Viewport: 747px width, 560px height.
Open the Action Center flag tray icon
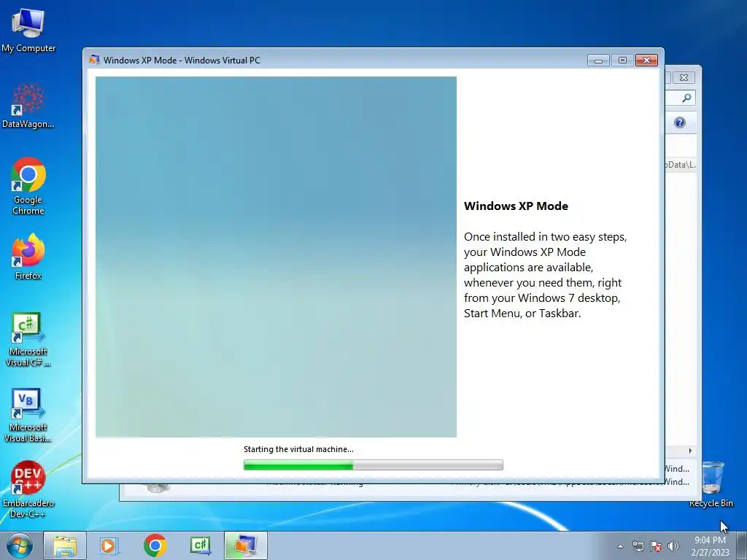click(656, 546)
